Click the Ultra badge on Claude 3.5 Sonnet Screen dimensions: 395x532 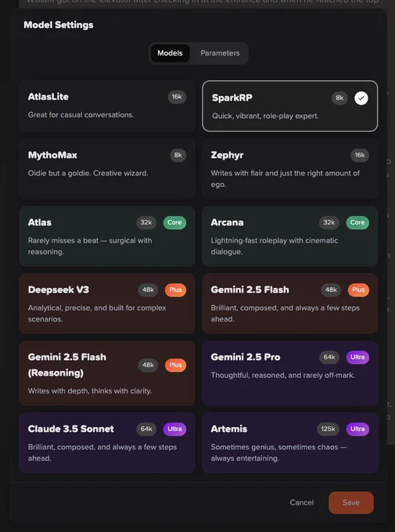coord(174,430)
